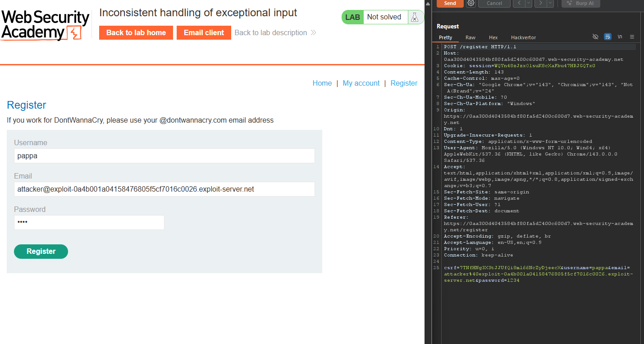The height and width of the screenshot is (344, 644).
Task: Click the Burp AI button
Action: click(x=580, y=3)
